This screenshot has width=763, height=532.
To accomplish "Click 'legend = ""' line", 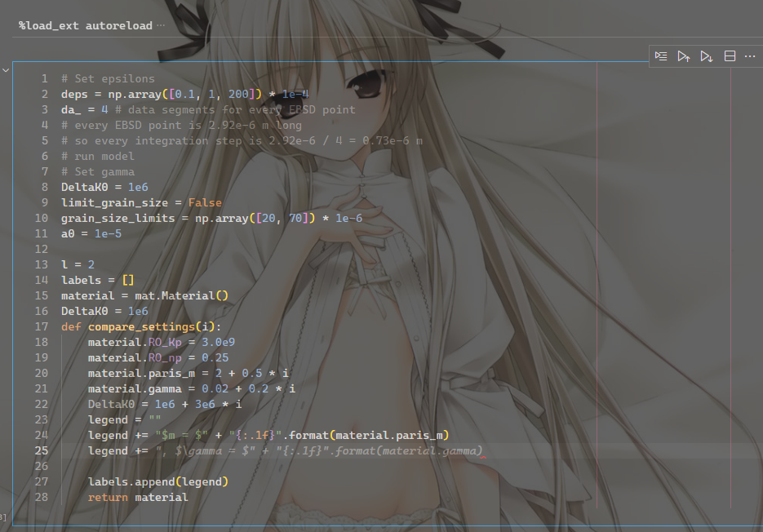I will click(x=124, y=419).
